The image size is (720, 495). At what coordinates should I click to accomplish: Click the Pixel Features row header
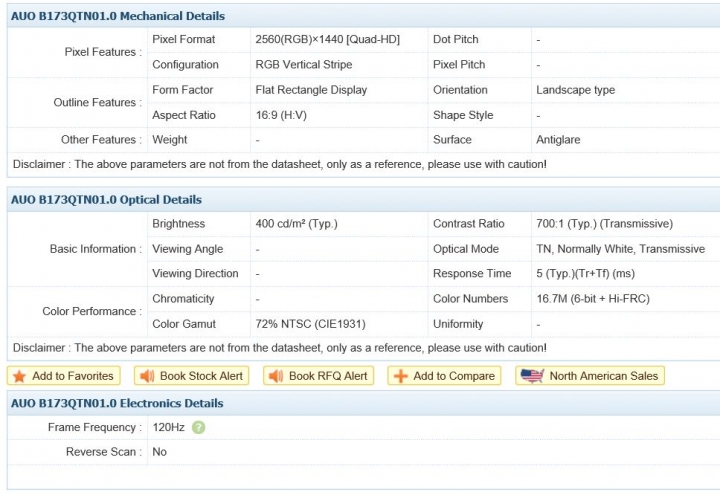(103, 52)
